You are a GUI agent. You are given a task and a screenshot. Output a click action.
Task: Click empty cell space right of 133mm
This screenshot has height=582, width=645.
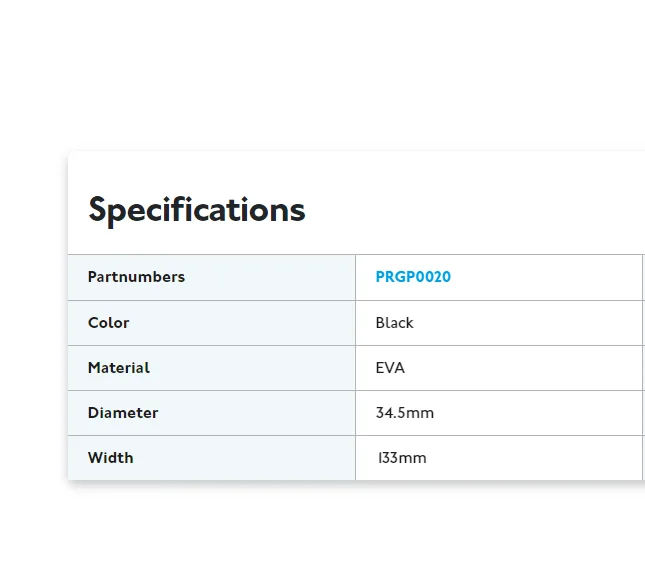tap(535, 458)
